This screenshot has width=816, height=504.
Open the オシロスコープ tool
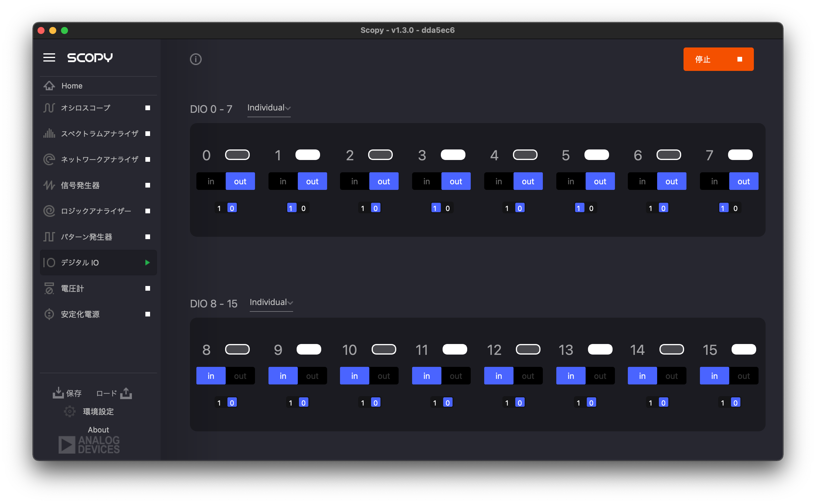[x=98, y=108]
